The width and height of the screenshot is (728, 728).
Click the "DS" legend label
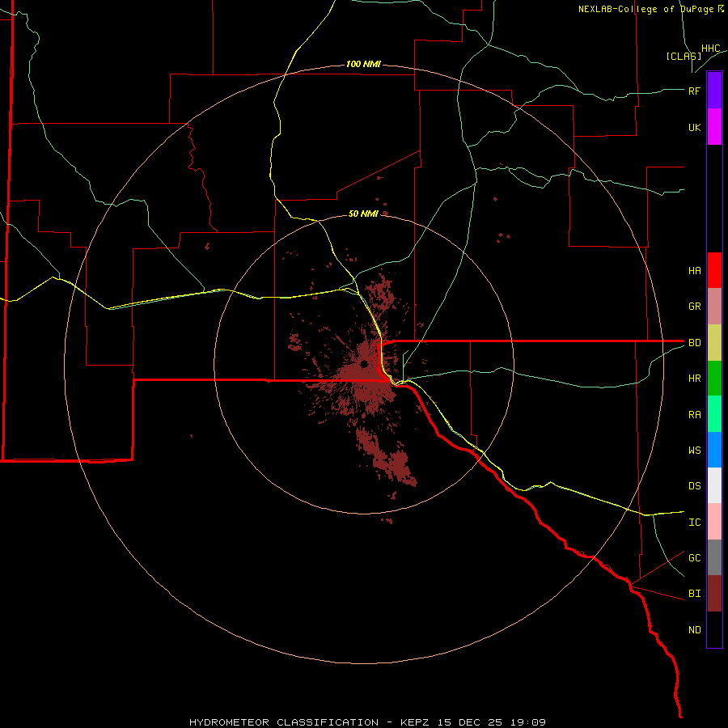pos(694,486)
